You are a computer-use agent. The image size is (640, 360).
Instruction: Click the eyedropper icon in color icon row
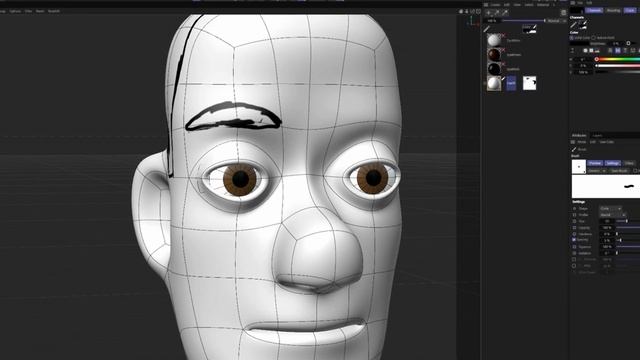tap(572, 50)
